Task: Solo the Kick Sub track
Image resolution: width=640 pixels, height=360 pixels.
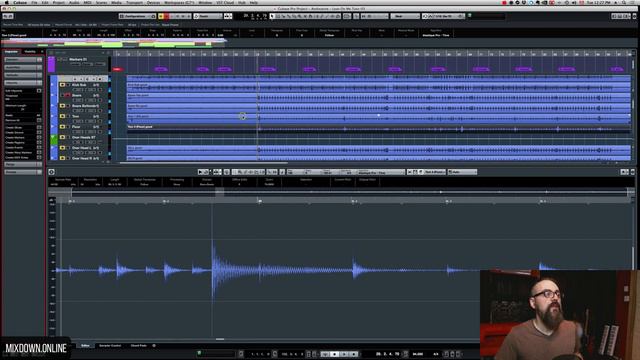Action: tap(68, 85)
